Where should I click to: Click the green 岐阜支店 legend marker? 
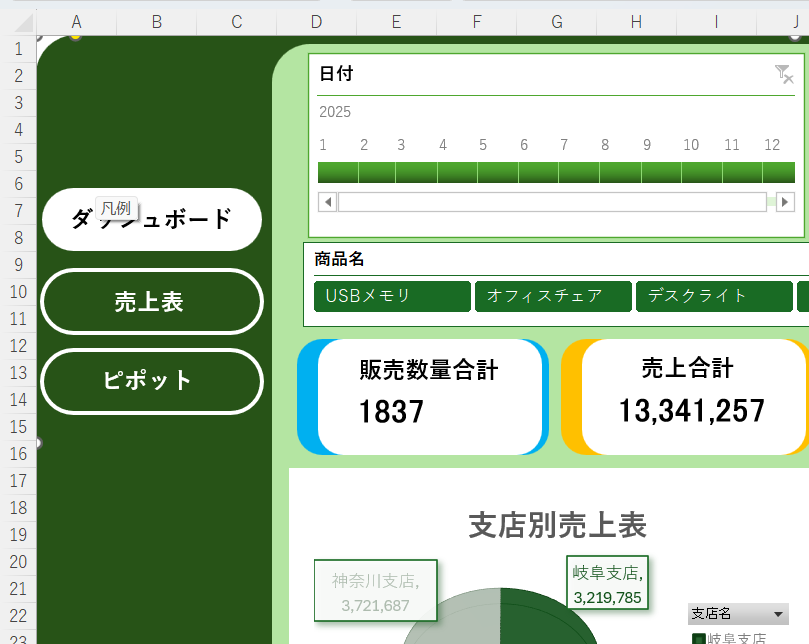click(x=698, y=639)
